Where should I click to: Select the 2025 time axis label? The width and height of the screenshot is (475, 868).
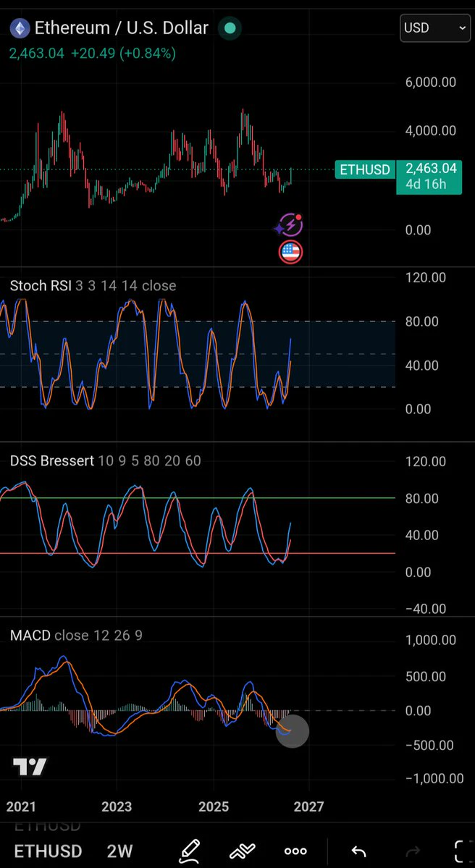213,806
